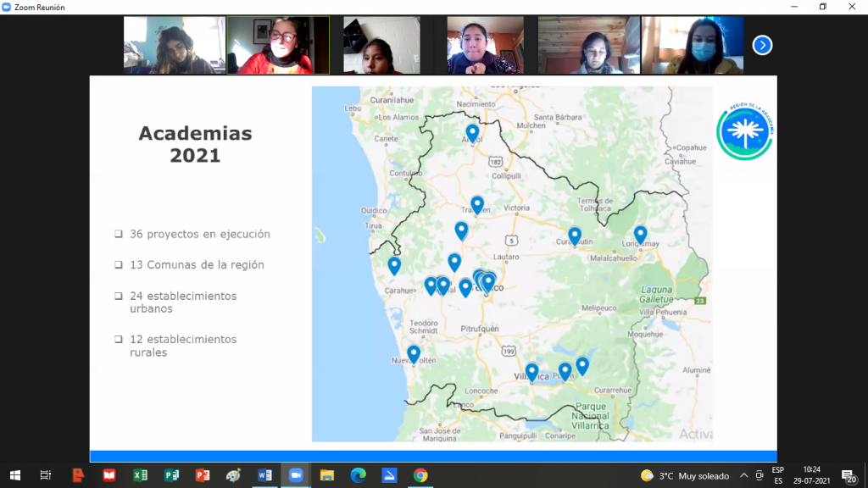Click the map pin over Traiguén
Viewport: 868px width, 488px height.
[477, 205]
